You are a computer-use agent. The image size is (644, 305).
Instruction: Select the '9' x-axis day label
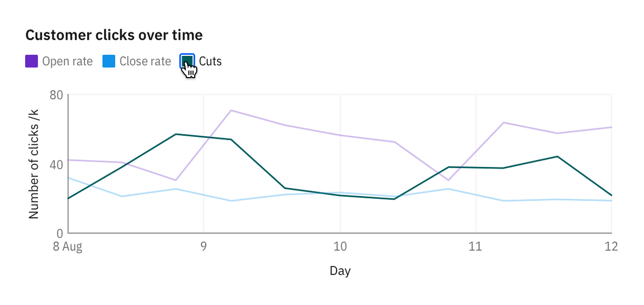pos(203,247)
